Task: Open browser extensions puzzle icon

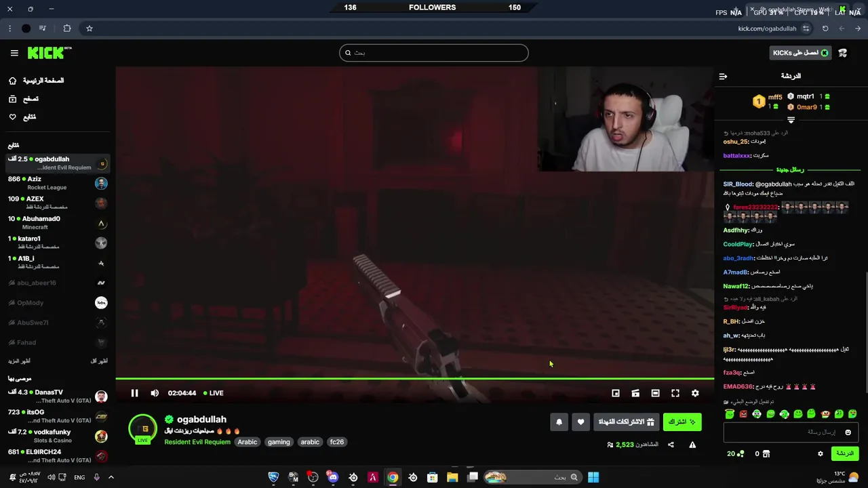Action: coord(67,28)
